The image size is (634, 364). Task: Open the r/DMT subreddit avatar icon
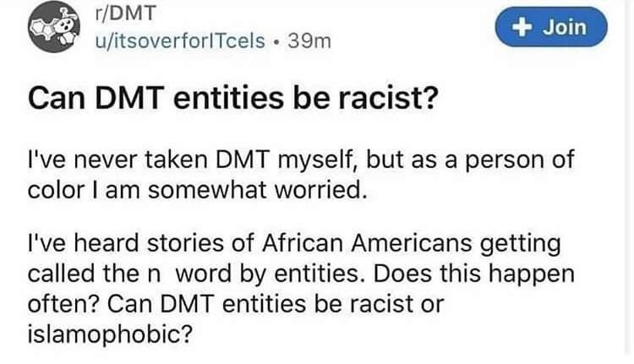point(54,27)
